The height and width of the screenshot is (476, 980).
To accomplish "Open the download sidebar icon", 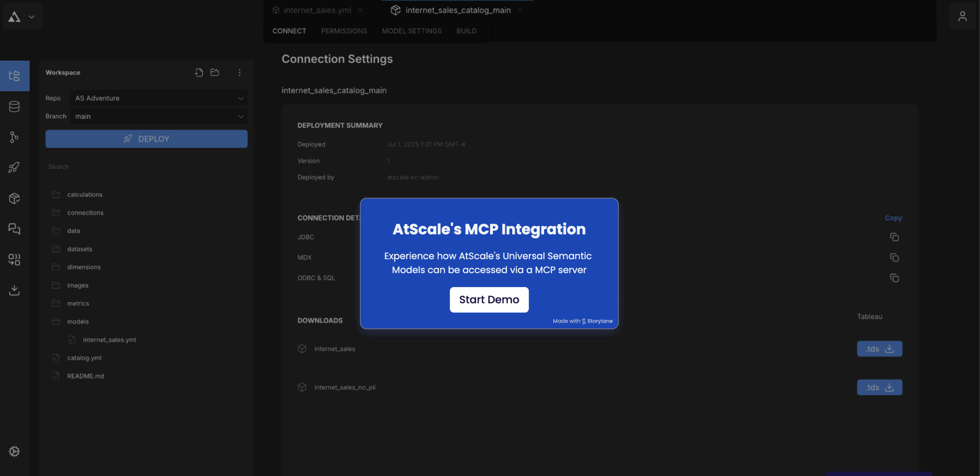I will [15, 290].
